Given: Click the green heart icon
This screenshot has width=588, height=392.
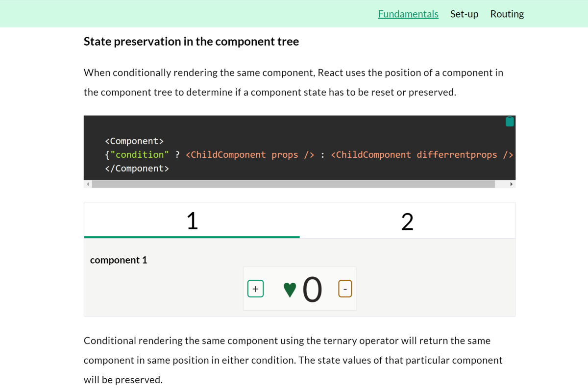Looking at the screenshot, I should [290, 289].
